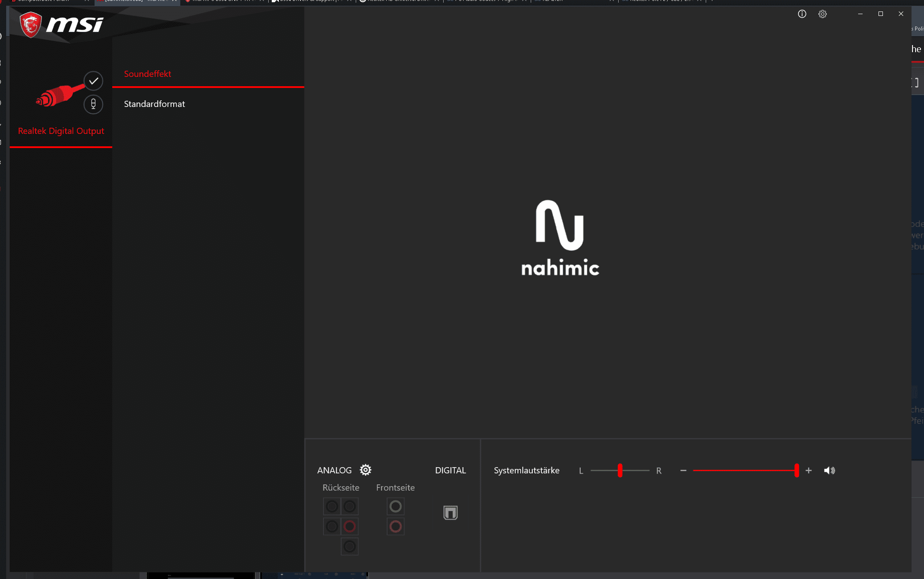Select the red-ringed Frontseite audio jack
The height and width of the screenshot is (579, 924).
(x=395, y=526)
